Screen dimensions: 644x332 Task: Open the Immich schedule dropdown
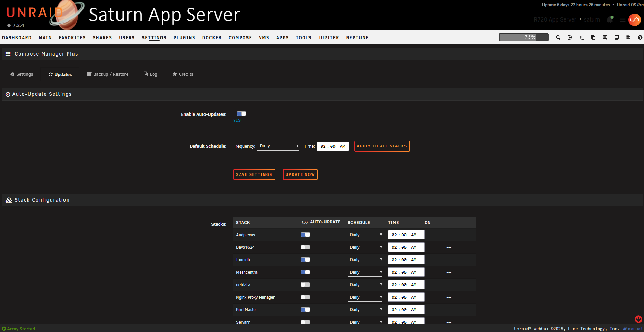point(365,260)
